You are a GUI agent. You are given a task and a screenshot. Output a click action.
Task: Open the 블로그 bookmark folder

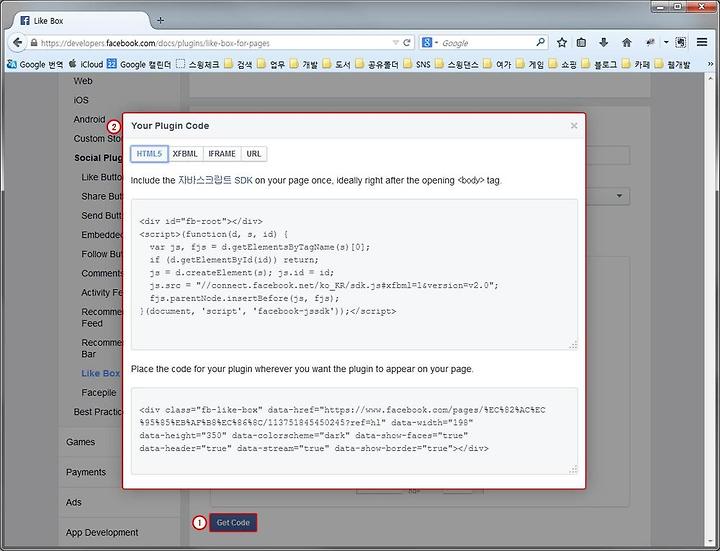coord(599,64)
